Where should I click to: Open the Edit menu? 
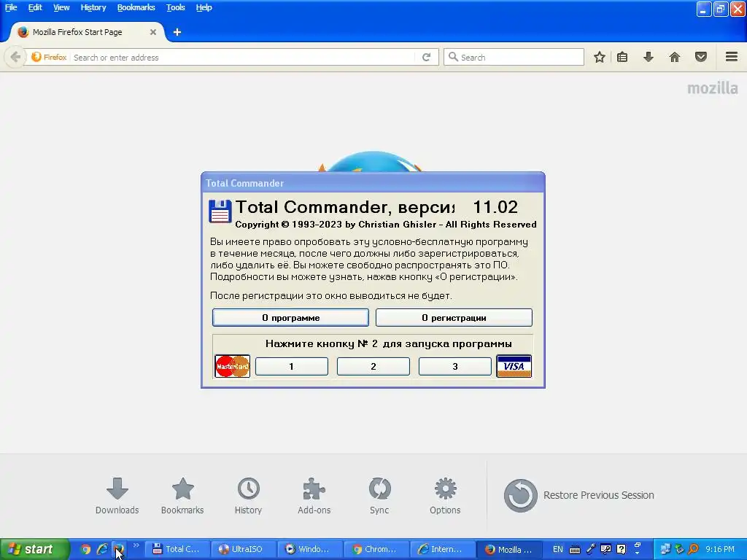(x=35, y=7)
